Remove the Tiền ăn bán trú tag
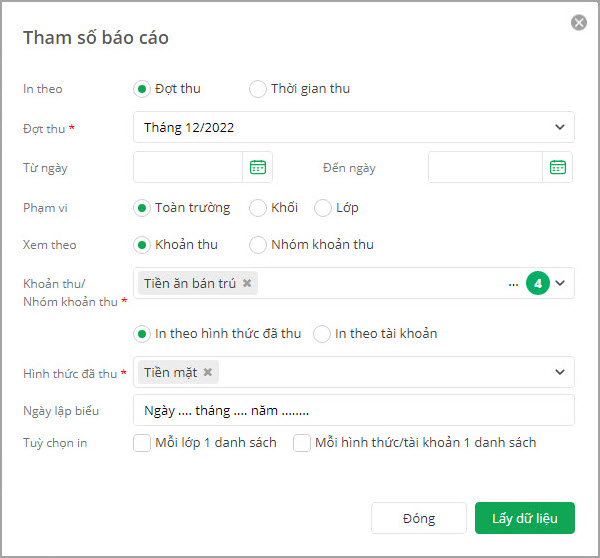This screenshot has height=558, width=600. (247, 283)
